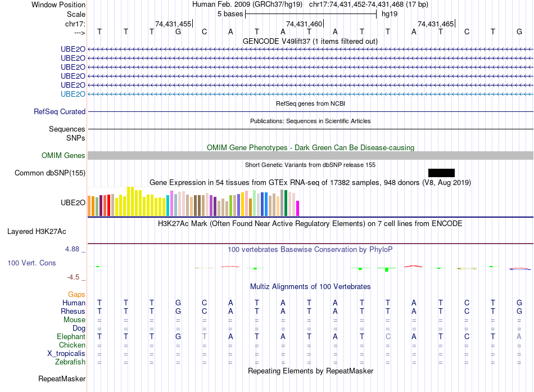This screenshot has width=534, height=392.
Task: Open 'Multiz Alignments of 100 Vertebrates' title
Action: click(310, 287)
